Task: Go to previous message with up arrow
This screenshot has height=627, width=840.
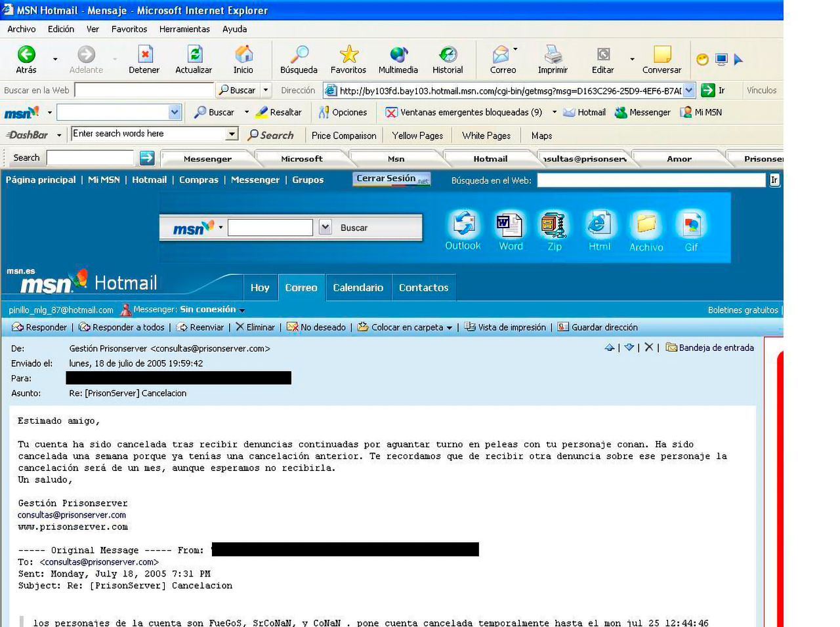Action: [610, 348]
